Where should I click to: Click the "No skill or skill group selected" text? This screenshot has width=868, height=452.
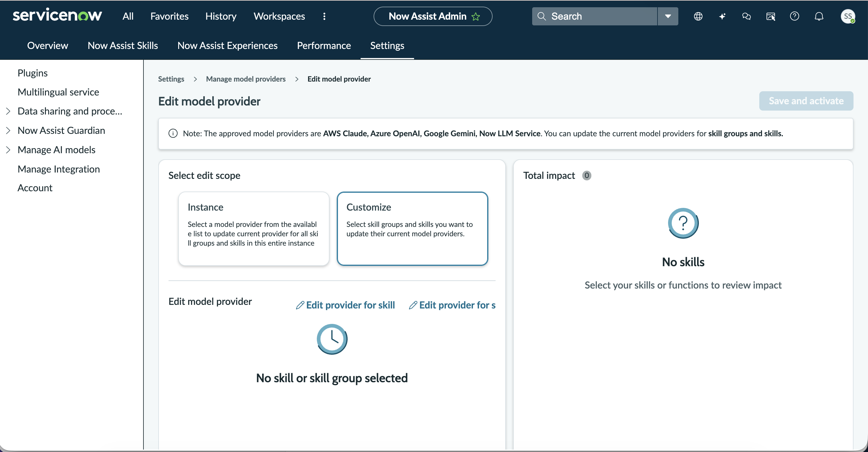click(332, 378)
